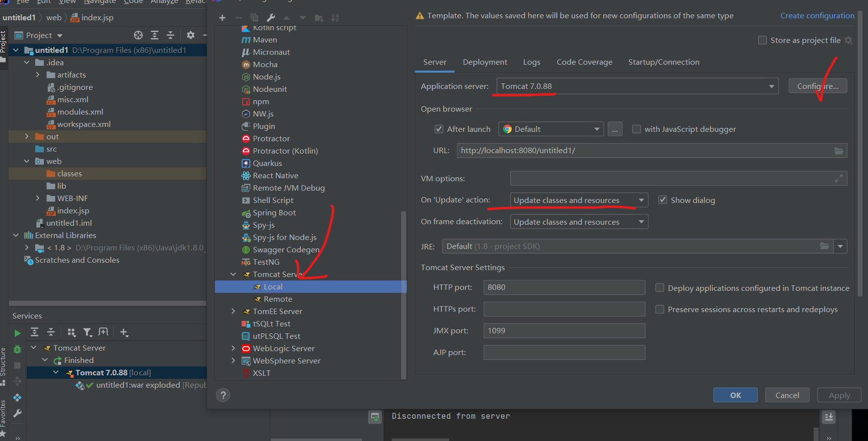Open JRE dropdown arrow
The width and height of the screenshot is (868, 441).
pos(840,246)
